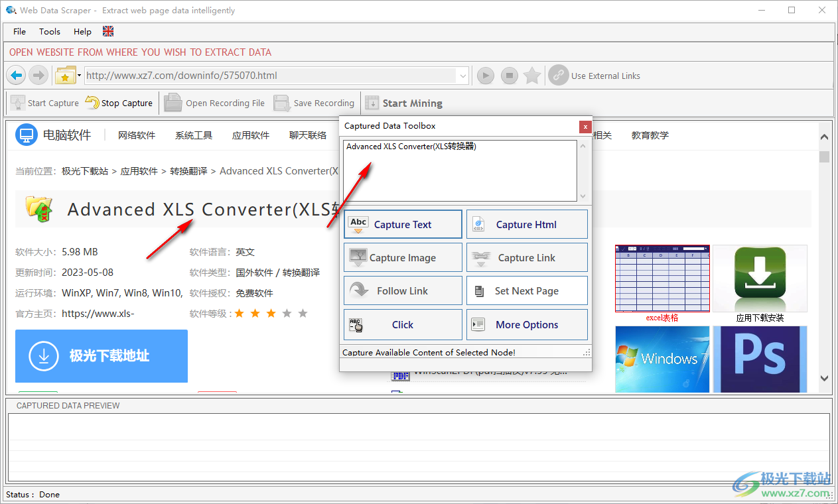
Task: Click the first orange rating star
Action: tap(239, 313)
